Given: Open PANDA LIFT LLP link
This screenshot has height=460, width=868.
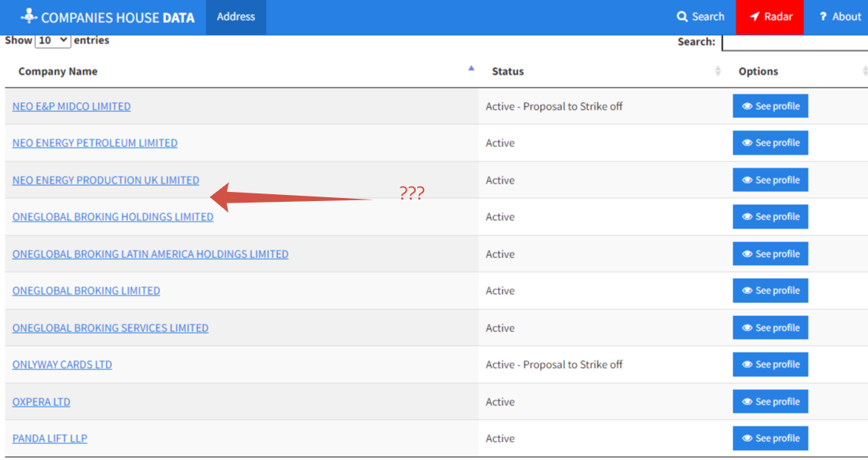Looking at the screenshot, I should [x=49, y=439].
